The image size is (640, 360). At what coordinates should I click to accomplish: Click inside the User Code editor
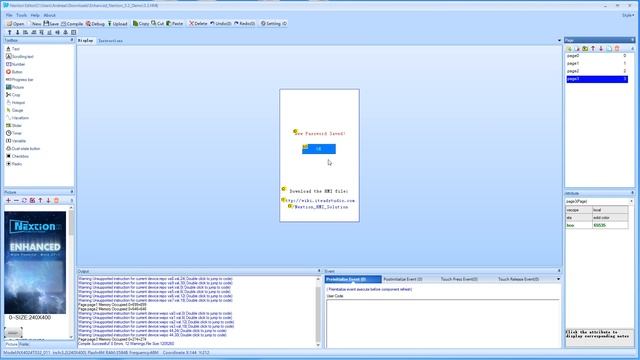click(443, 324)
